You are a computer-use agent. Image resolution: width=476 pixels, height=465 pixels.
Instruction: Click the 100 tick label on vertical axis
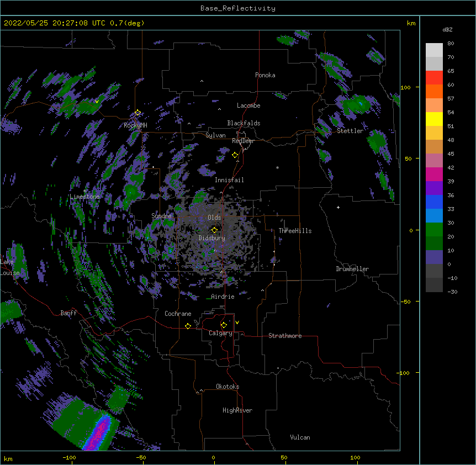(405, 87)
